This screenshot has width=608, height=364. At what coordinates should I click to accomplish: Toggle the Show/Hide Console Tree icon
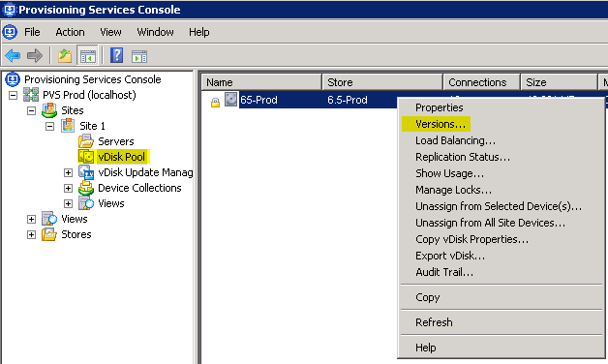pyautogui.click(x=88, y=56)
